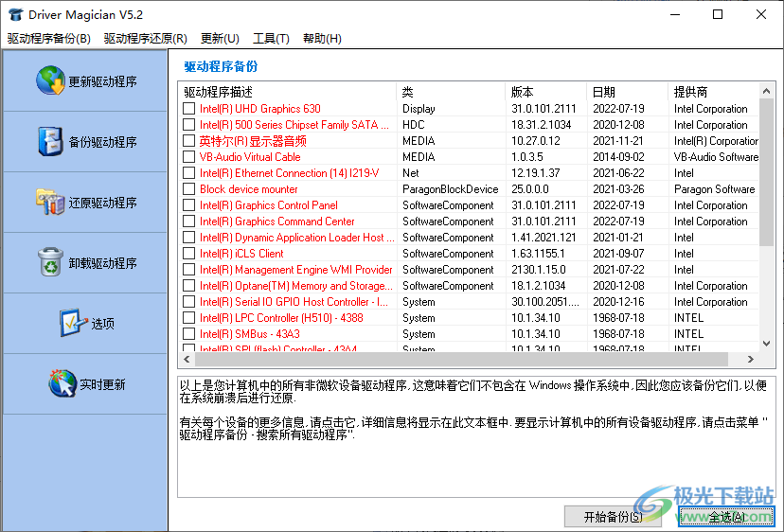Enable the Block device mounter checkbox
This screenshot has height=532, width=784.
coord(188,189)
